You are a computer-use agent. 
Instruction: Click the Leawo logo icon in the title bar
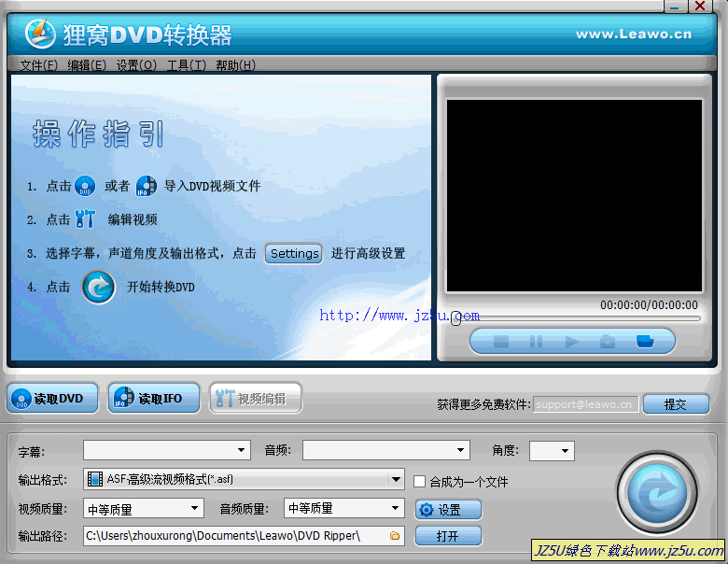pyautogui.click(x=40, y=34)
